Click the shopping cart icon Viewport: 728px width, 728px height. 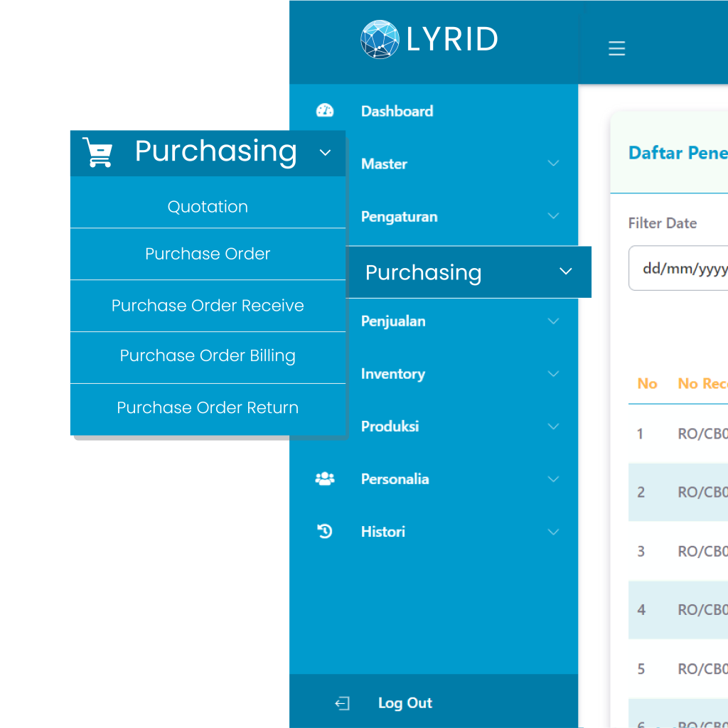pos(97,152)
